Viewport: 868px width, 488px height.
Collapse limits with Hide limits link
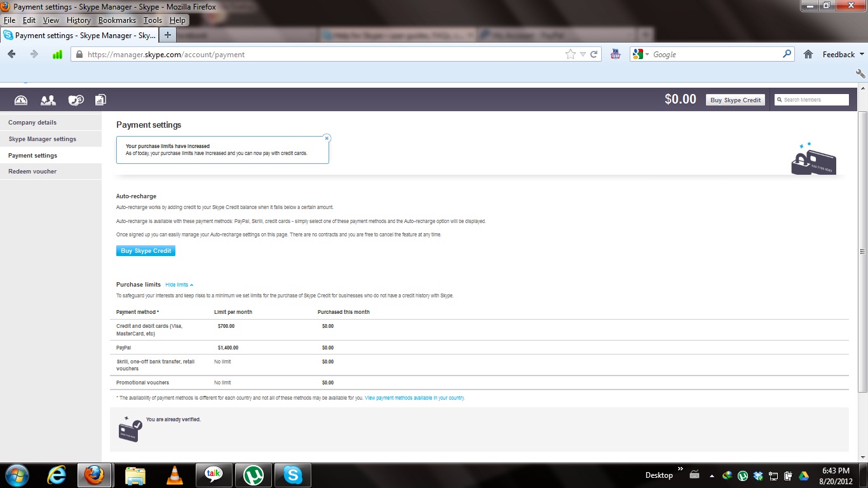179,285
